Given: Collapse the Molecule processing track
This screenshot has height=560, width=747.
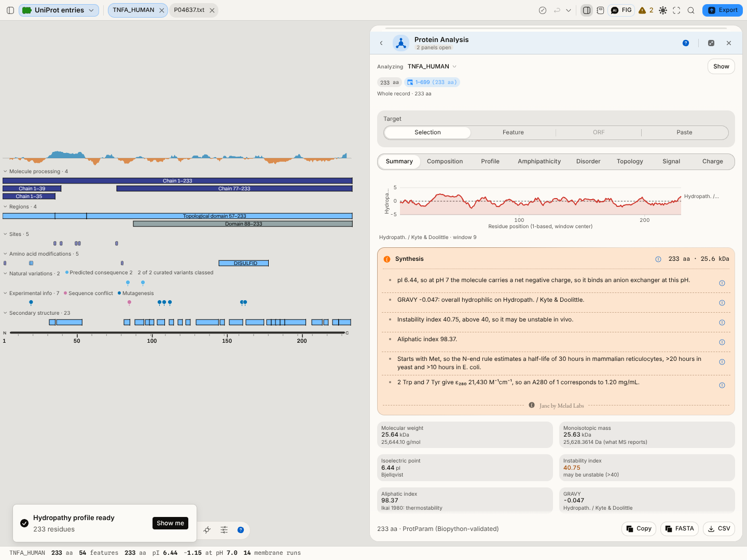Looking at the screenshot, I should click(x=5, y=172).
